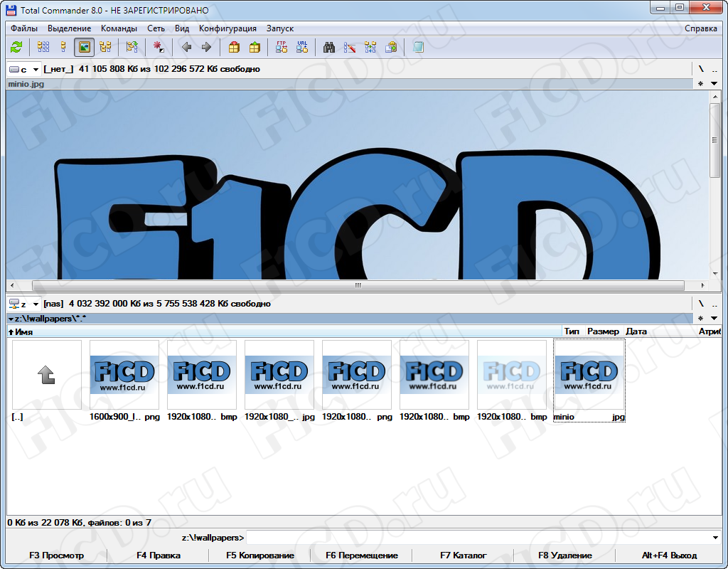728x569 pixels.
Task: Open the Сеть menu
Action: pos(156,28)
